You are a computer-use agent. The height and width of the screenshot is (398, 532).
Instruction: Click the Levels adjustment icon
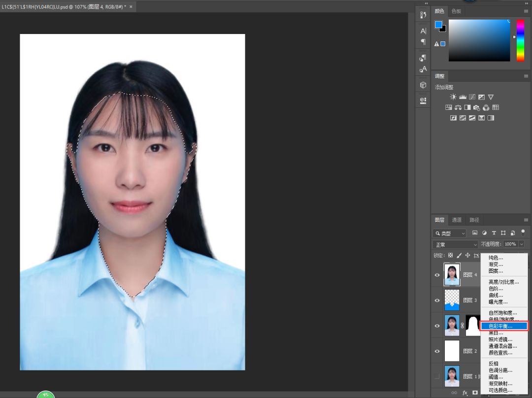(463, 97)
